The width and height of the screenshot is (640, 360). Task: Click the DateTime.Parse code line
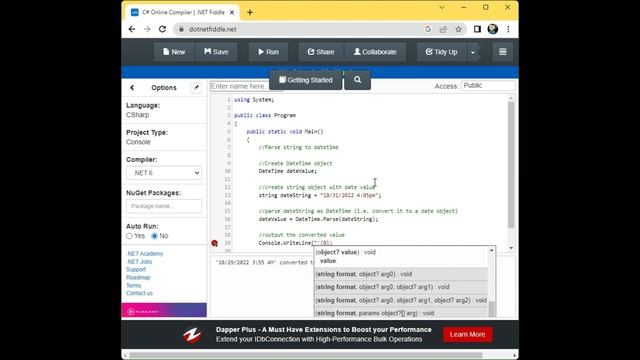tap(318, 219)
